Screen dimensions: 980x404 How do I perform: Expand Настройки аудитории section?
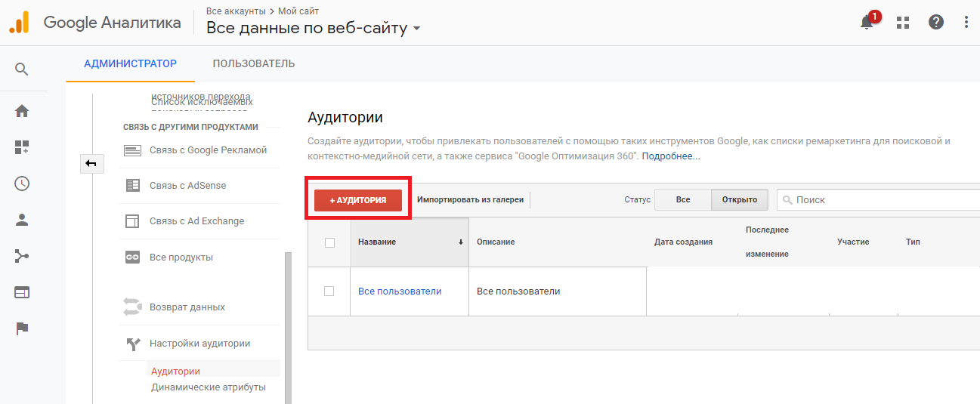[x=199, y=344]
